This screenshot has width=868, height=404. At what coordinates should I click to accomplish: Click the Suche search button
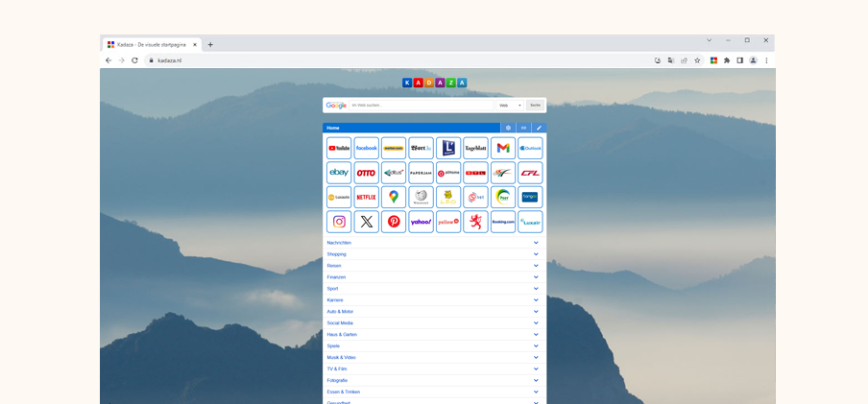[x=536, y=106]
